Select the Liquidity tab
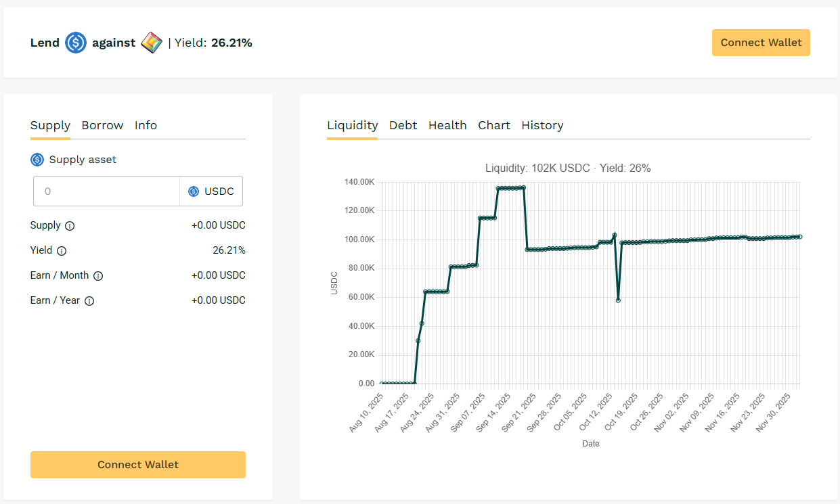This screenshot has width=840, height=504. [352, 125]
